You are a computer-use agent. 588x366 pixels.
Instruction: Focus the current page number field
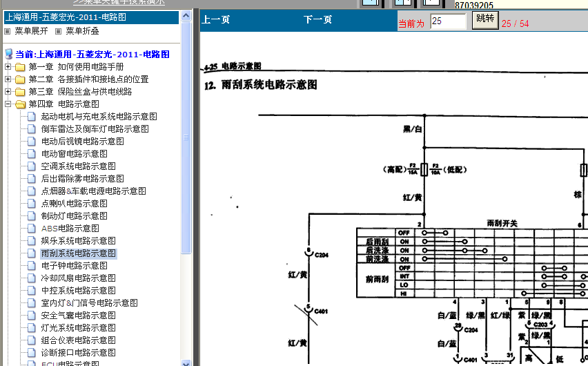(x=448, y=21)
